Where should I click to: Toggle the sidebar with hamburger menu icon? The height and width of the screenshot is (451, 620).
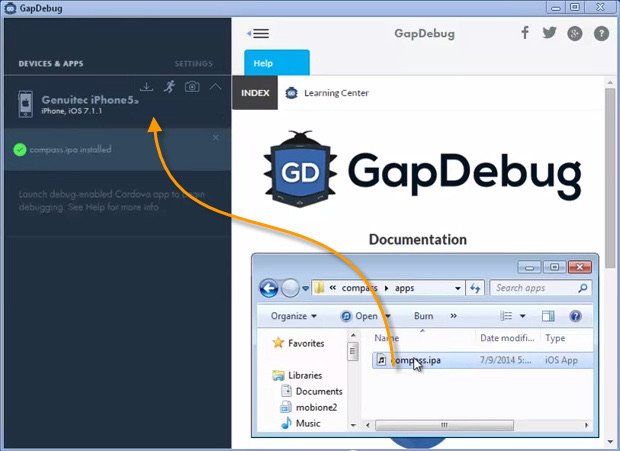(257, 33)
